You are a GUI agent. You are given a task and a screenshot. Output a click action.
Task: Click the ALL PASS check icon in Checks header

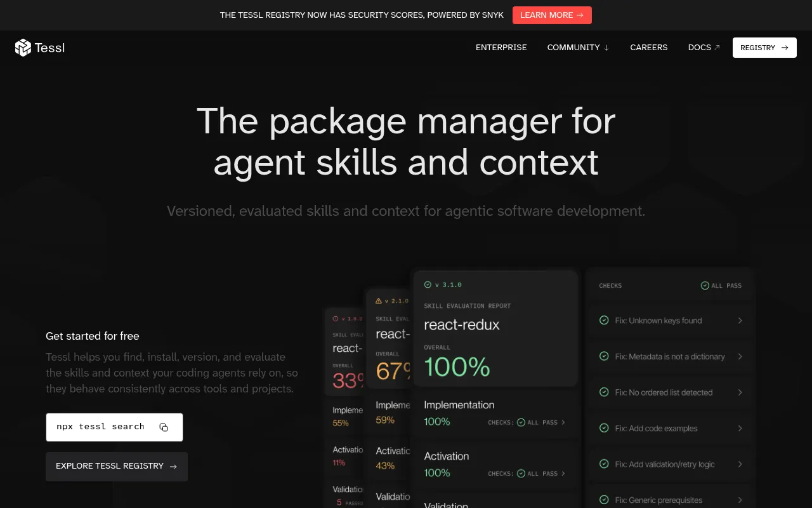[x=705, y=286]
